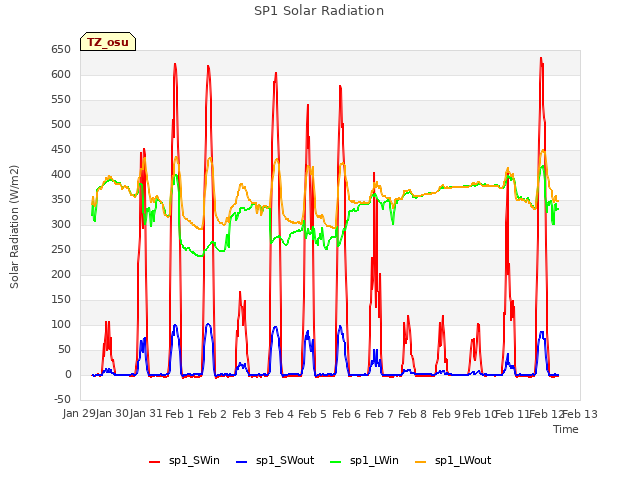Click the red sp1_SWin legend swatch
Image resolution: width=640 pixels, height=480 pixels.
click(154, 462)
